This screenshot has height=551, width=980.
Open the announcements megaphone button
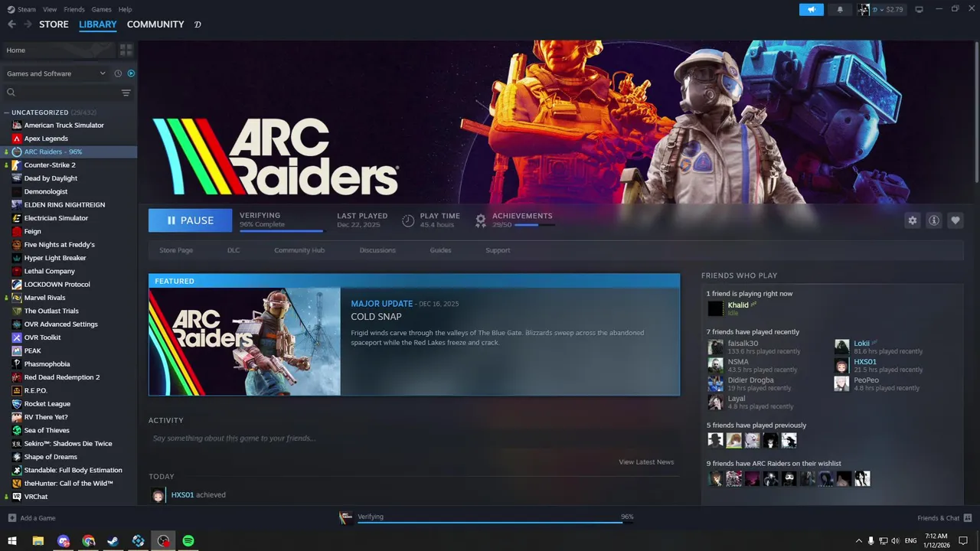tap(812, 9)
